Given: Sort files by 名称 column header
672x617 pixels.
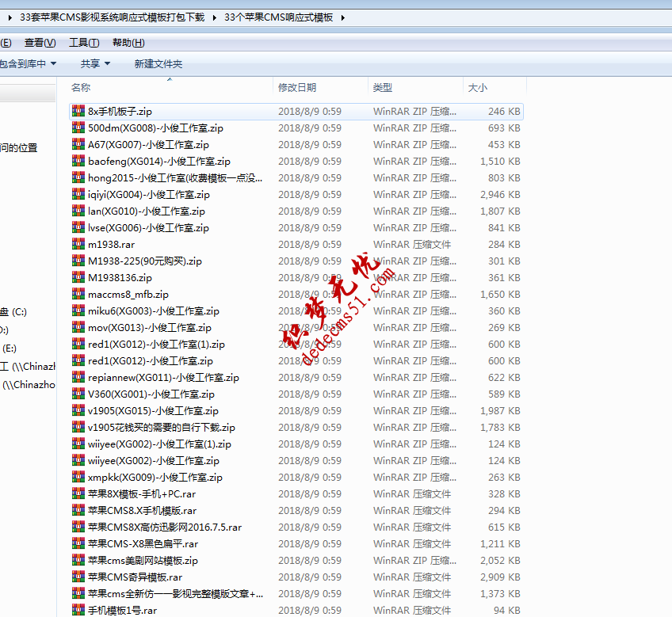Looking at the screenshot, I should pos(81,88).
